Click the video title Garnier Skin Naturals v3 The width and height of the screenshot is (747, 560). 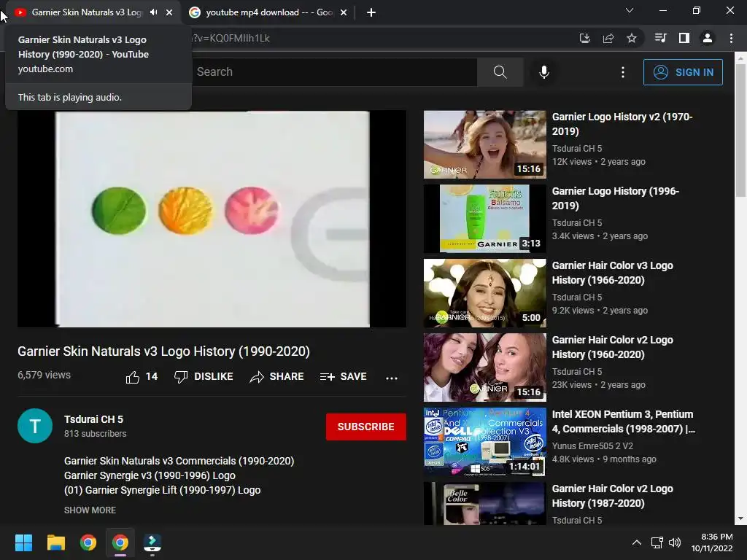pos(163,351)
